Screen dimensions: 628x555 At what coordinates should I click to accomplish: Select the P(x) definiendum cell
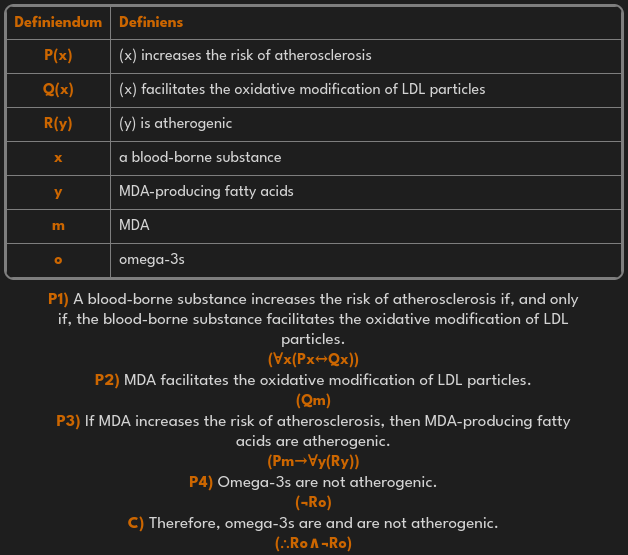(58, 55)
